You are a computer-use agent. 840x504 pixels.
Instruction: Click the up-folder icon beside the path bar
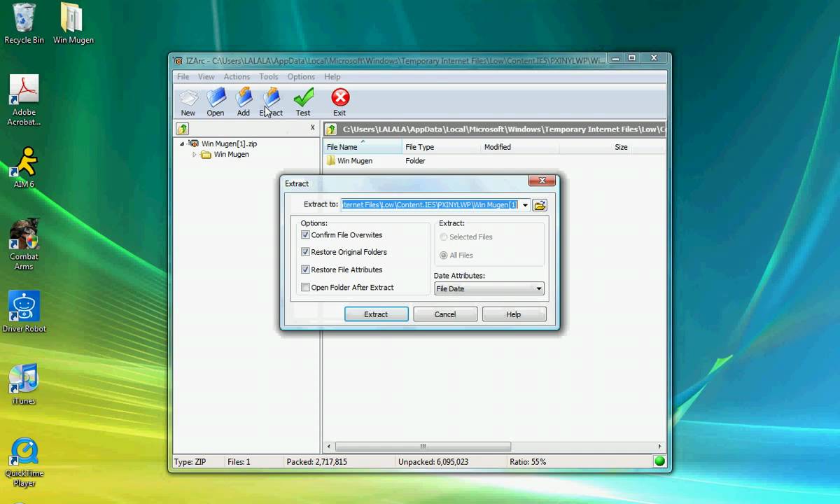tap(331, 129)
